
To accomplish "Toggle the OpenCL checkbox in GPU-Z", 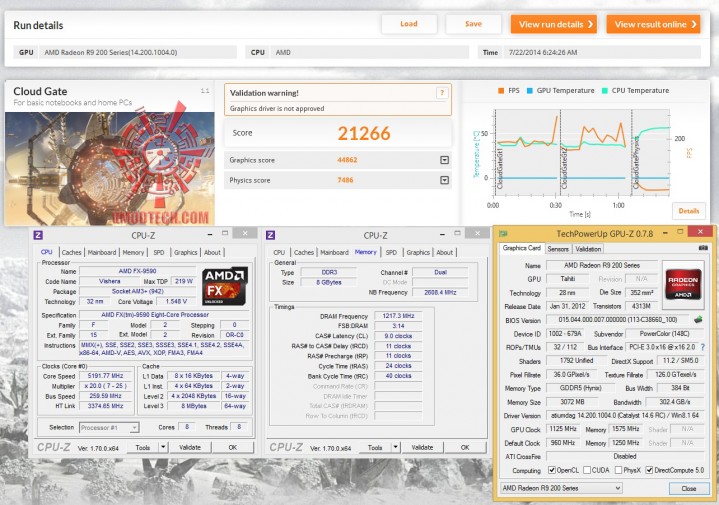I will click(552, 470).
